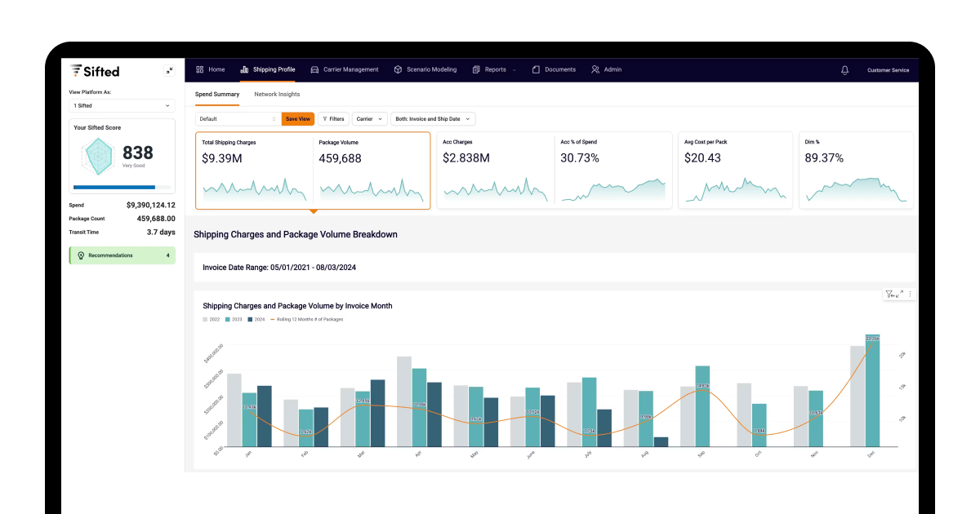
Task: Click the Sifted Score progress bar
Action: pyautogui.click(x=122, y=187)
